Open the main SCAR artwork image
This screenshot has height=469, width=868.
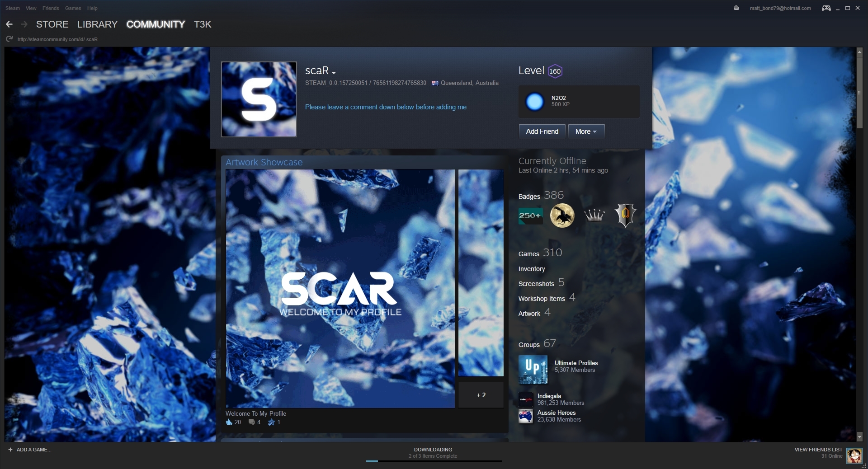(x=340, y=289)
